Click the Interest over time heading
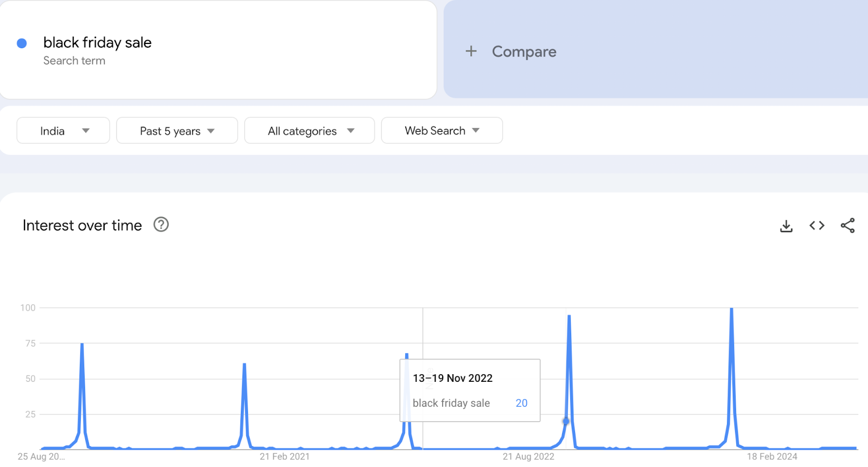 click(x=82, y=226)
